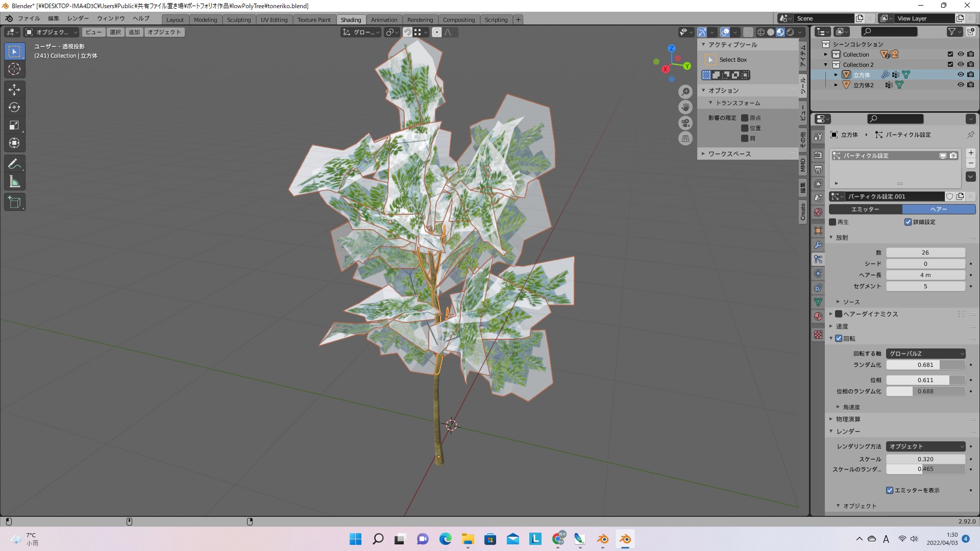Open the Modifier properties wrench tab
Viewport: 980px width, 551px height.
[x=818, y=245]
